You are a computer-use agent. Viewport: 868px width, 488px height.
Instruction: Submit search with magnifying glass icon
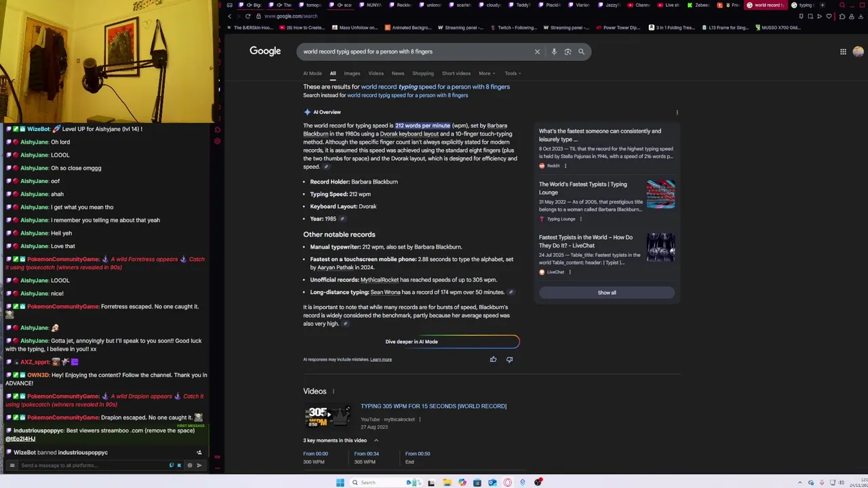pyautogui.click(x=581, y=52)
